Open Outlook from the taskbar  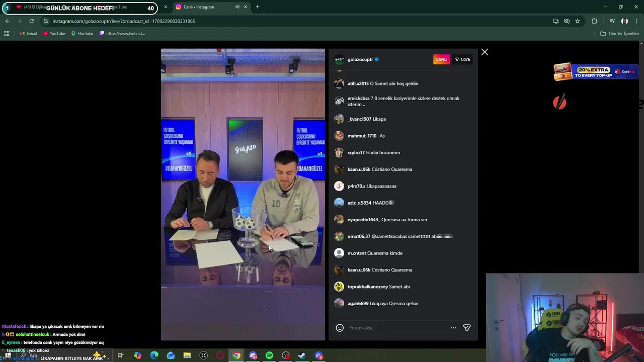coord(171,355)
